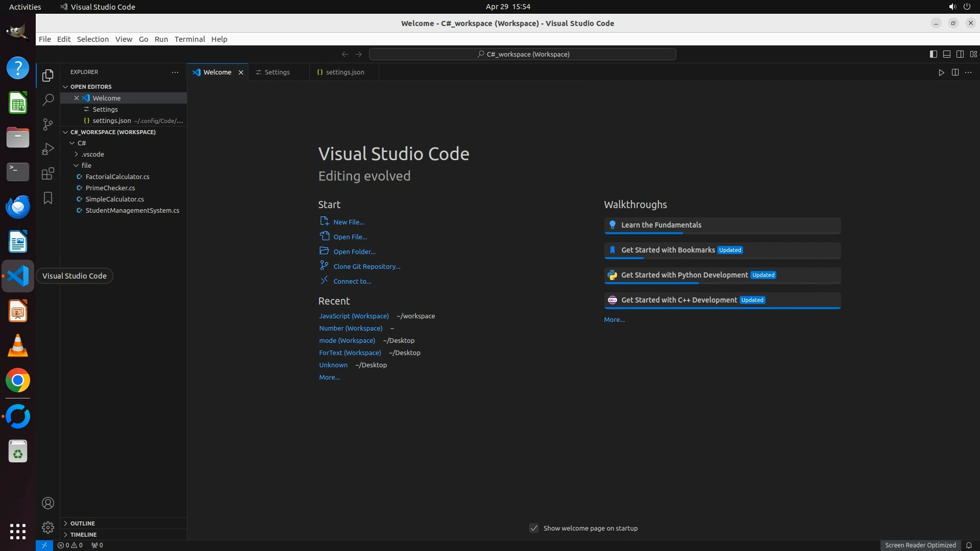Expand the .vscode folder
Image resolution: width=980 pixels, height=551 pixels.
92,154
